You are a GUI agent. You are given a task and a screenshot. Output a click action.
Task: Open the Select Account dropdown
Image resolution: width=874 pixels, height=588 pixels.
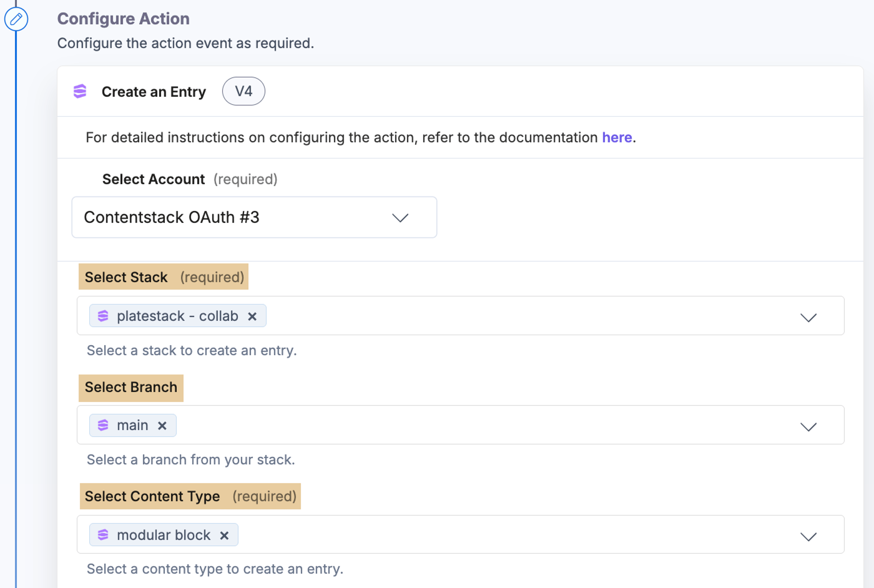pos(254,217)
